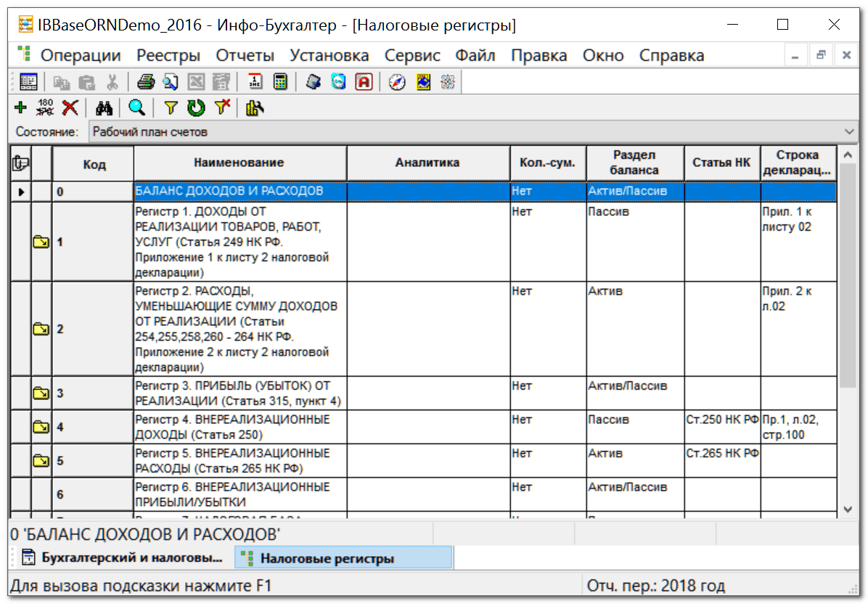Click the 180 renumber codes icon
868x604 pixels.
(45, 107)
